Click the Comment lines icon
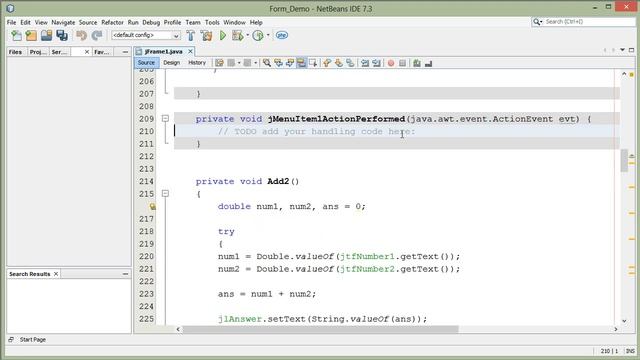 pyautogui.click(x=417, y=63)
